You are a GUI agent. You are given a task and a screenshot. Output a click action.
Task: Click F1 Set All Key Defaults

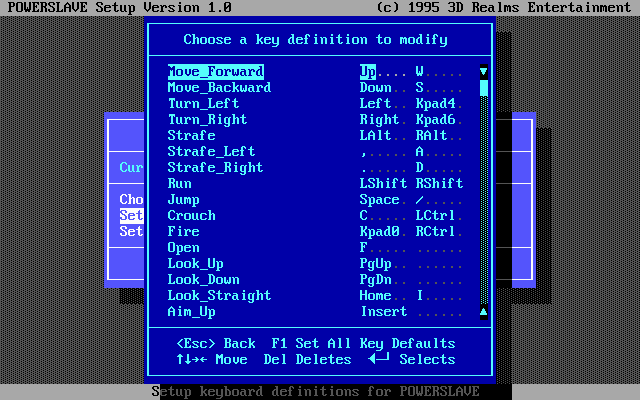pyautogui.click(x=363, y=344)
